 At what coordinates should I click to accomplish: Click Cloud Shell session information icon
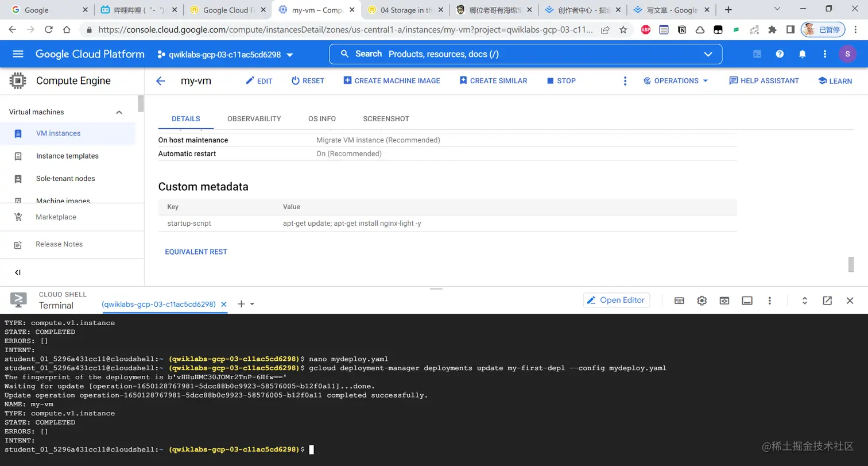[747, 301]
